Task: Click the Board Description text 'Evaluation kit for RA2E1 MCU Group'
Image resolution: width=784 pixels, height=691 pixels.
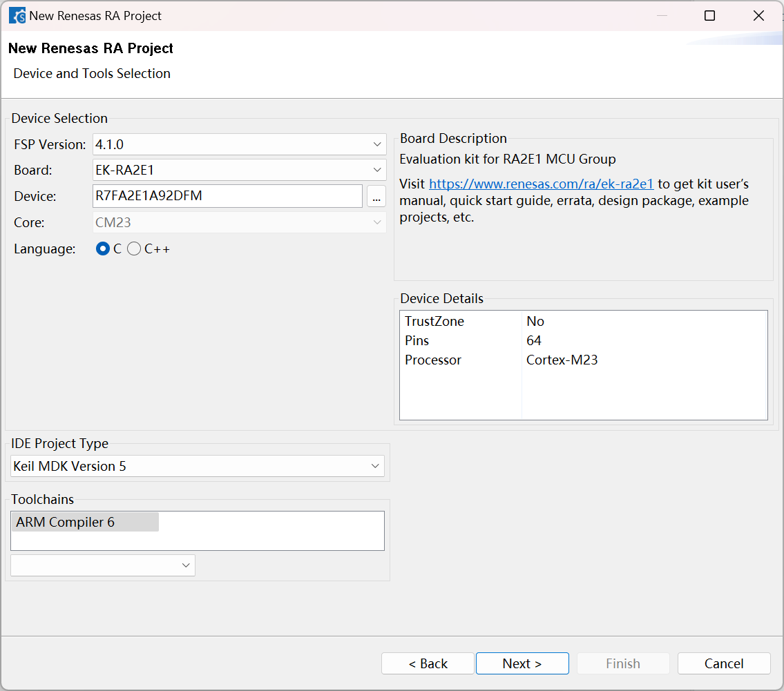Action: (508, 159)
